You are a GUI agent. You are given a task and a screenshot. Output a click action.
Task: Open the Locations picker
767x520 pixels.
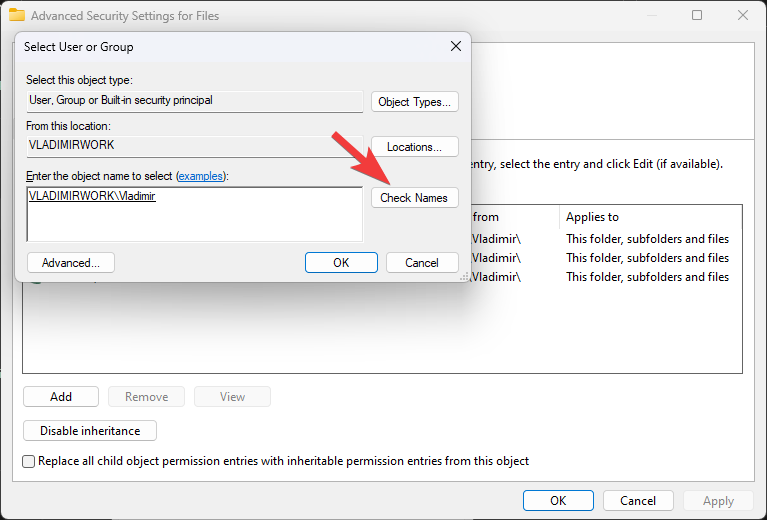414,147
